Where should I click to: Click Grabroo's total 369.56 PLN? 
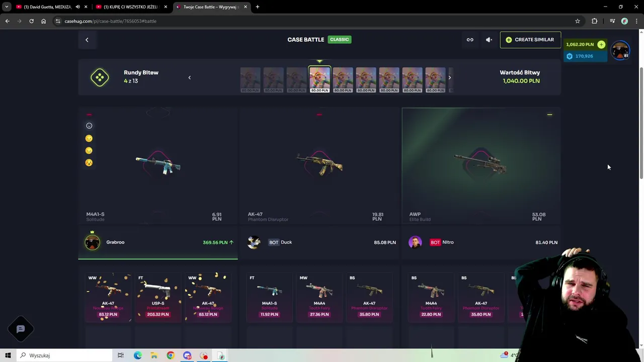click(x=215, y=242)
